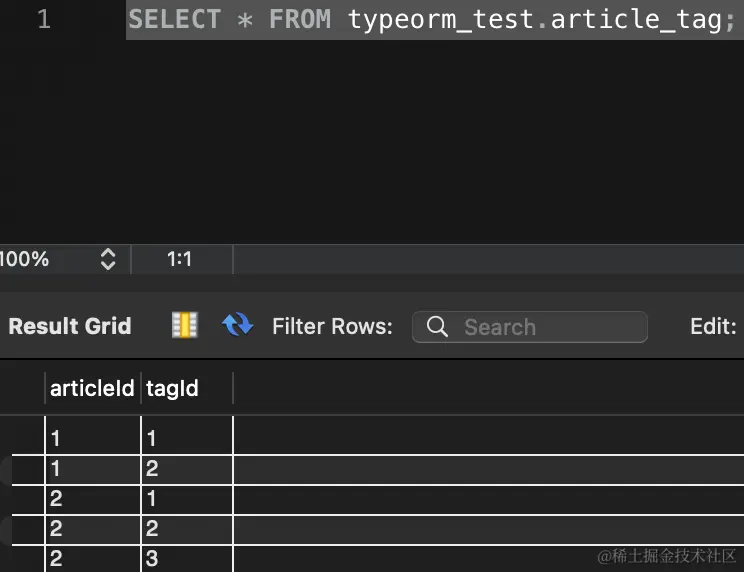Click the SELECT query text on line 1
The image size is (744, 572).
click(x=431, y=19)
